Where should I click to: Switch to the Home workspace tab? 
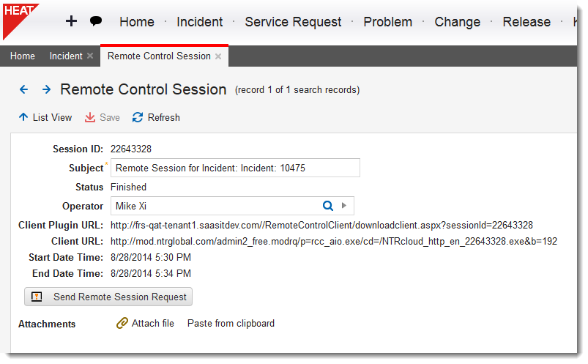tap(23, 56)
